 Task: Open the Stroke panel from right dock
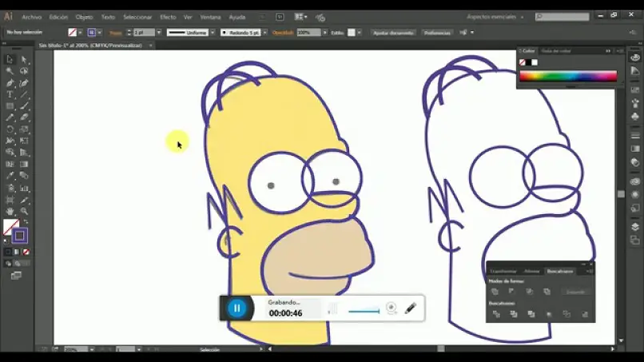(x=635, y=136)
